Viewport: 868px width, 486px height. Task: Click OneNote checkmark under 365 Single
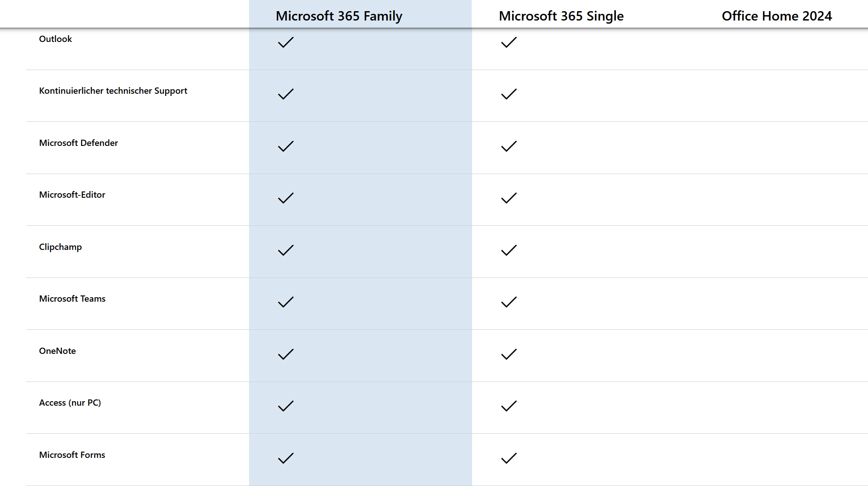pos(509,354)
